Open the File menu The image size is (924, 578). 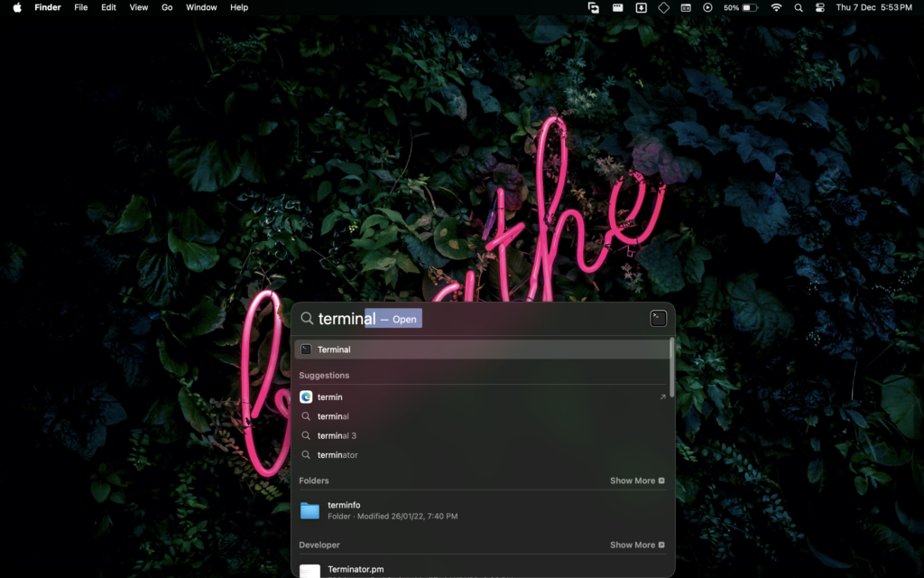coord(80,7)
